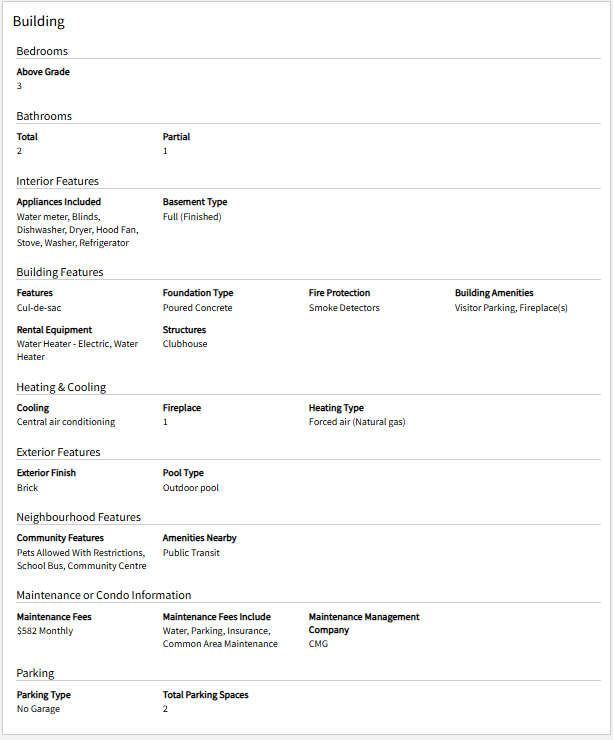Image resolution: width=613 pixels, height=740 pixels.
Task: Click the Building section heading
Action: (39, 21)
